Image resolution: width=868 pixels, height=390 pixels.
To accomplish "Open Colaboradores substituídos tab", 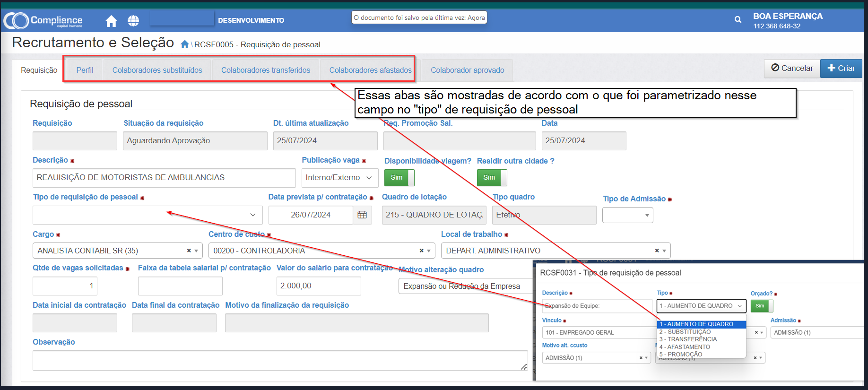I will (157, 70).
